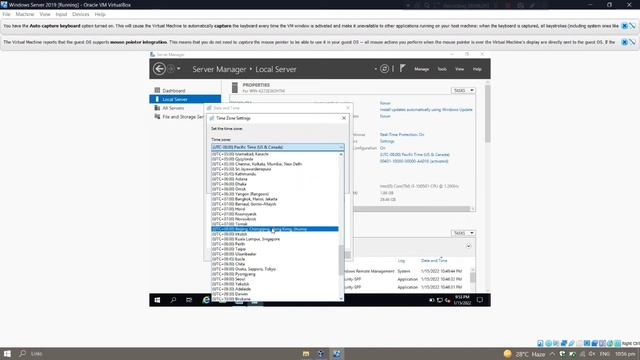Open guest Windows Start button
640x360 pixels.
(x=157, y=300)
